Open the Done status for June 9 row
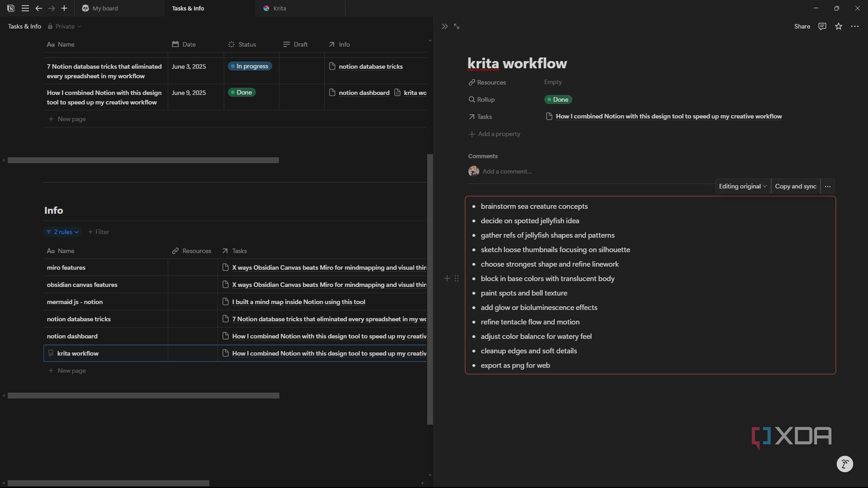Screen dimensions: 868x488 click(242, 93)
